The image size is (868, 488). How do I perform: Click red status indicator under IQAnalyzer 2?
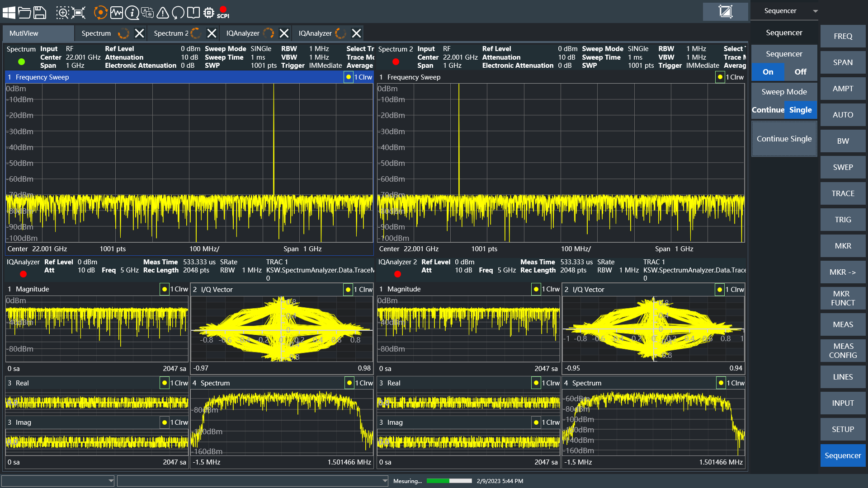tap(397, 274)
